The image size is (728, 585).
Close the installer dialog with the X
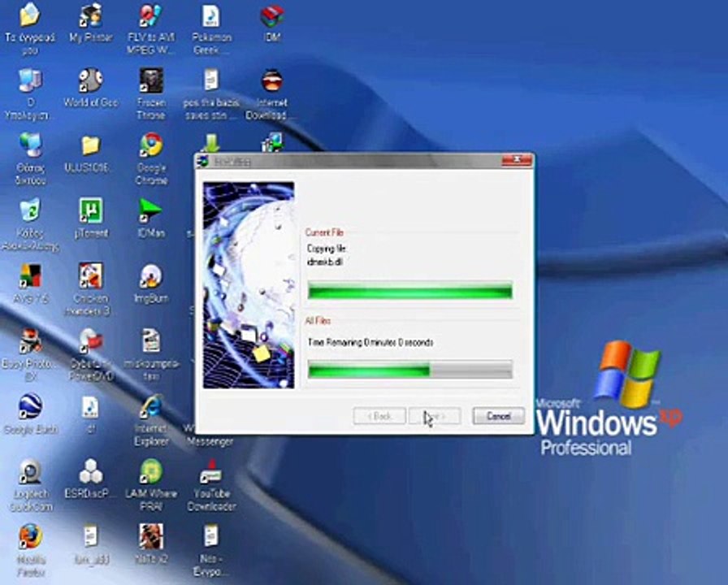(x=516, y=161)
